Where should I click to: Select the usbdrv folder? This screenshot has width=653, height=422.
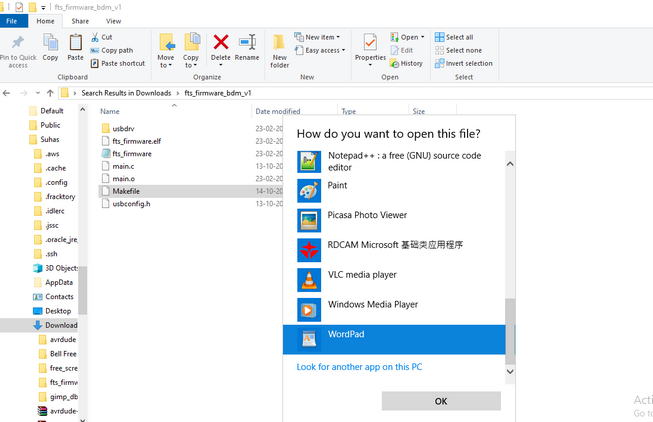[x=123, y=128]
